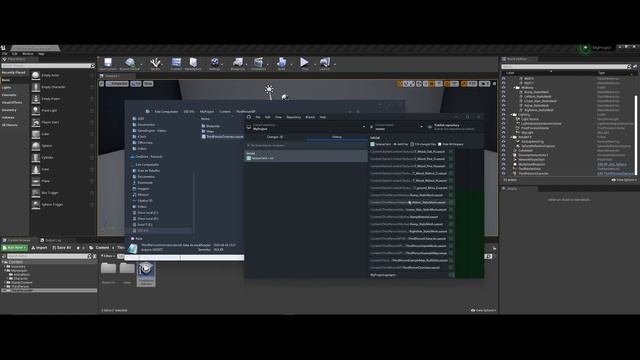The image size is (640, 360).
Task: Click the Save Current toolbar icon
Action: pyautogui.click(x=108, y=63)
